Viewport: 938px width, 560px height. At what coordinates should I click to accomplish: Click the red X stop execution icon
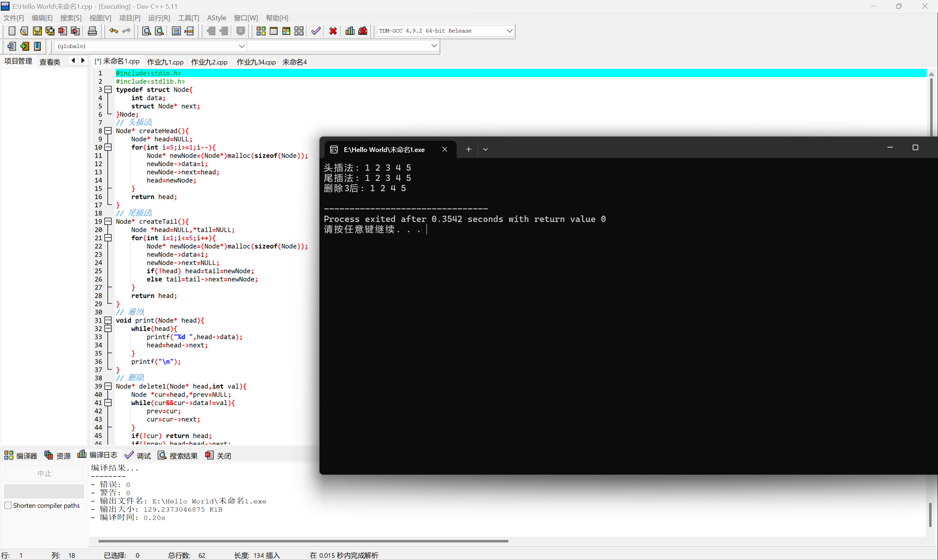333,31
